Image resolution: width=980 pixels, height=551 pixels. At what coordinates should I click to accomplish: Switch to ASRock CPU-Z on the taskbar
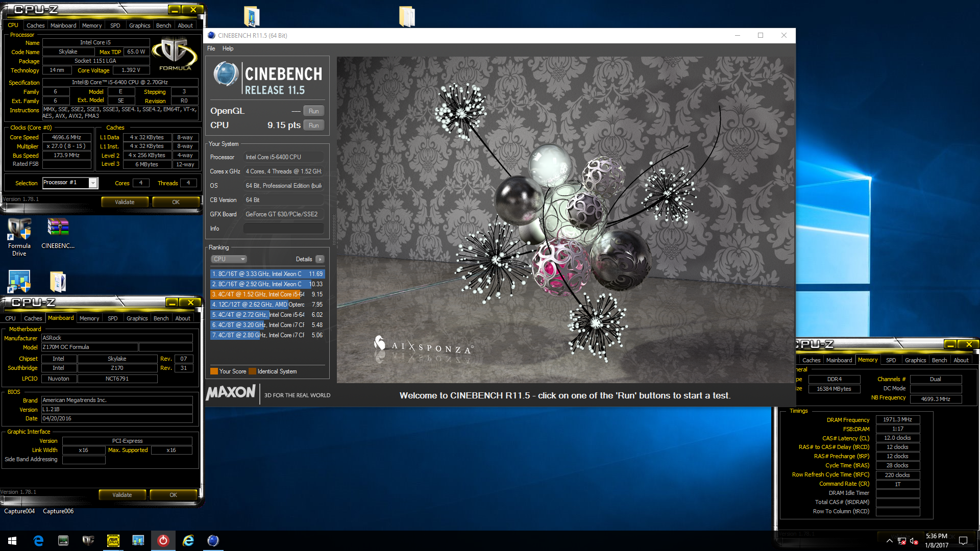(x=113, y=541)
